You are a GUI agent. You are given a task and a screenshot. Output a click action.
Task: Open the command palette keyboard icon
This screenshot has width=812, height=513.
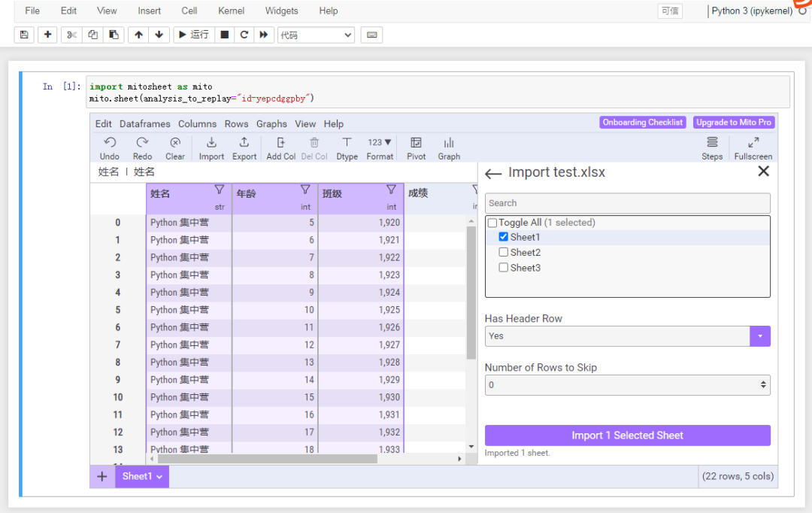pos(371,35)
